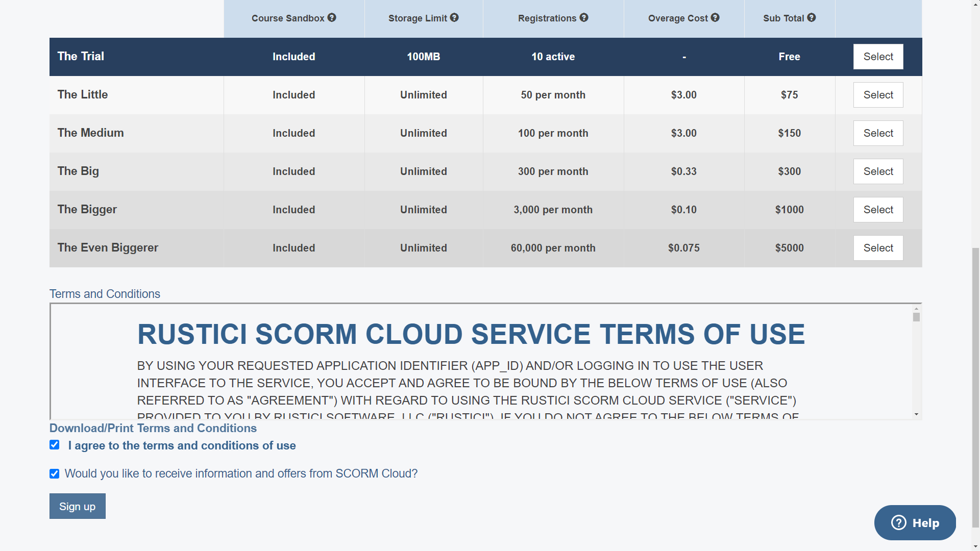
Task: Click the up arrow of the terms scrollbar
Action: click(916, 308)
